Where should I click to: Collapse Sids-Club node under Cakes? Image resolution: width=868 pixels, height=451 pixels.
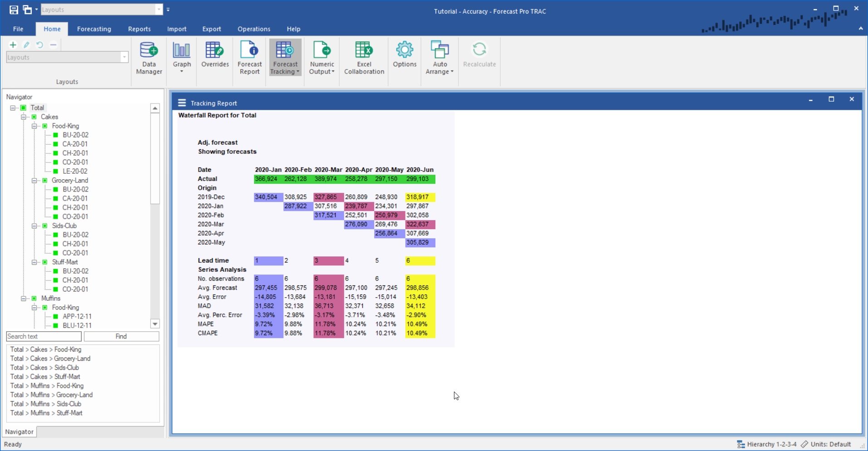pos(34,226)
